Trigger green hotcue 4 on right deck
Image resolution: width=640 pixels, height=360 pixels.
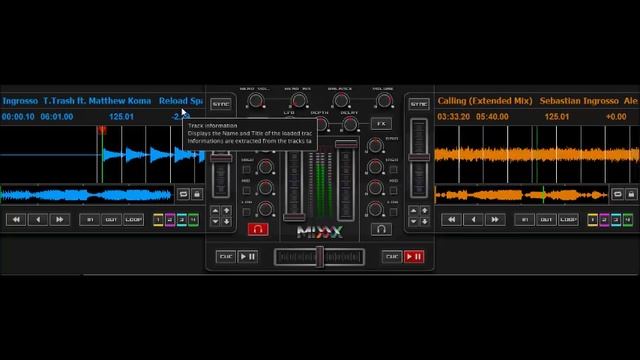628,220
